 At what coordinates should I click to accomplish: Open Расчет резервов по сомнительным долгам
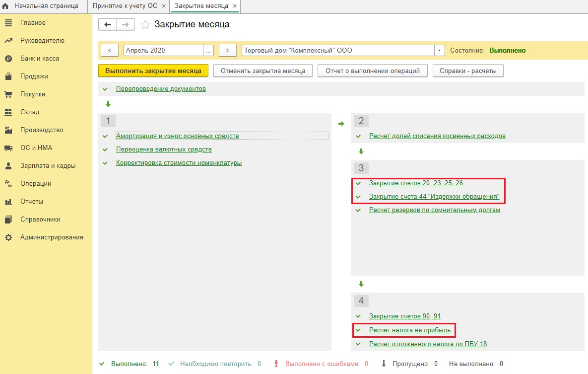[x=435, y=210]
